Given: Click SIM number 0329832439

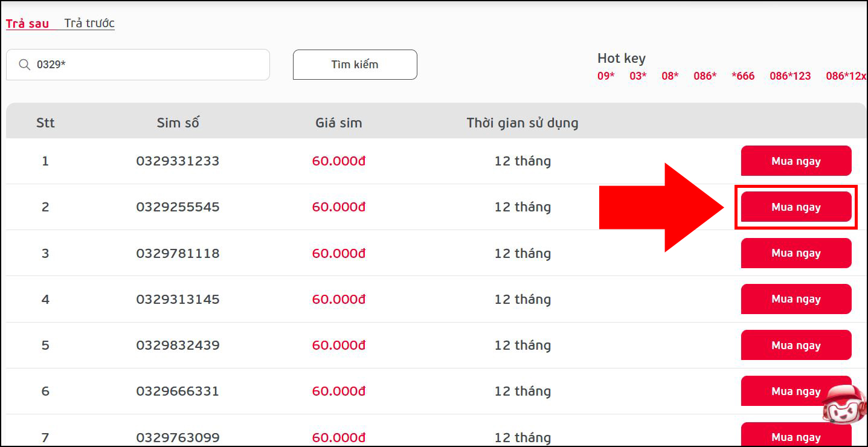Looking at the screenshot, I should click(178, 345).
